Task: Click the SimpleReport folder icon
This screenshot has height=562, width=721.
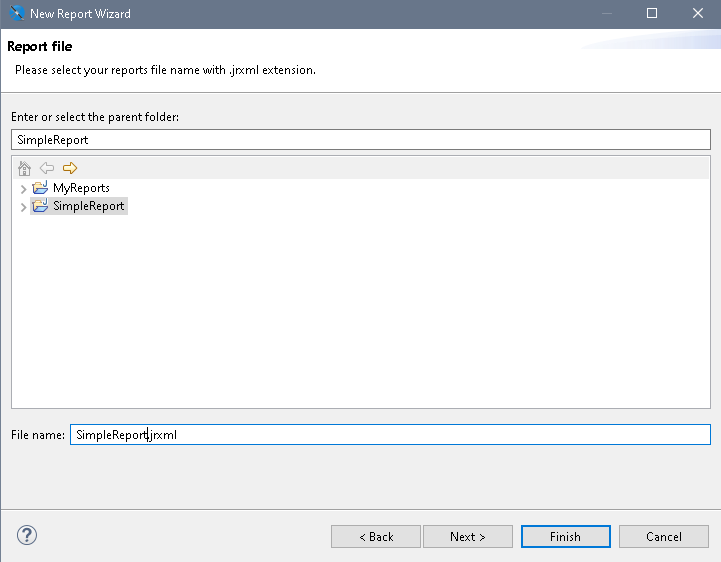Action: [40, 206]
